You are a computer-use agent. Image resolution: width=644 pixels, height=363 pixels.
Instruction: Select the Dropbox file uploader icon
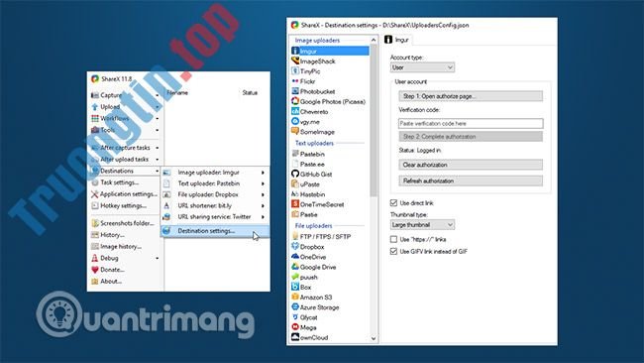[x=295, y=247]
